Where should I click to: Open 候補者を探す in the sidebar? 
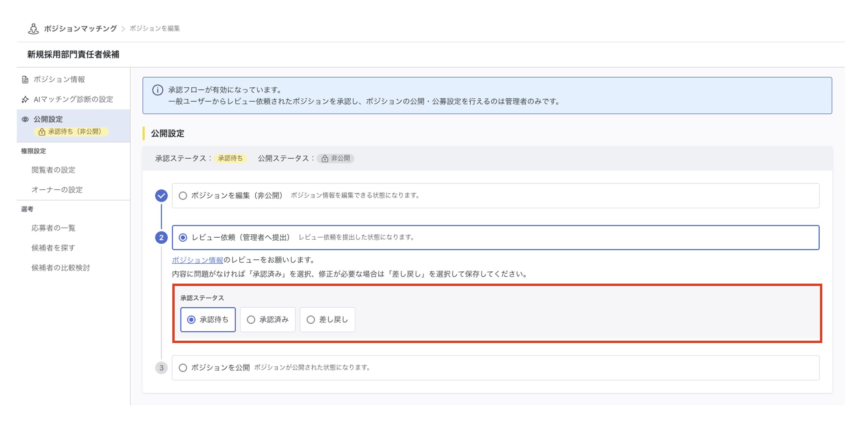[x=53, y=248]
